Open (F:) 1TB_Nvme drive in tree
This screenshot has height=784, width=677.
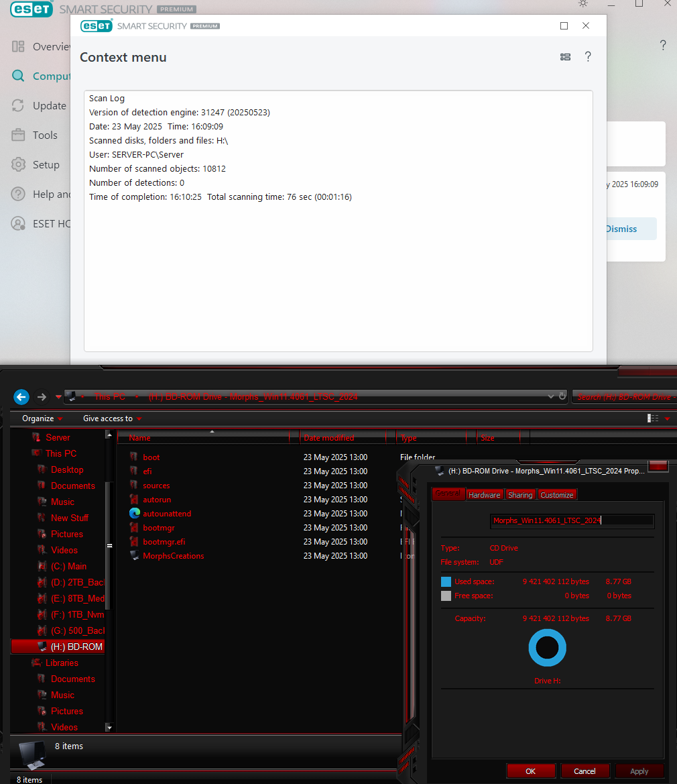pyautogui.click(x=77, y=614)
